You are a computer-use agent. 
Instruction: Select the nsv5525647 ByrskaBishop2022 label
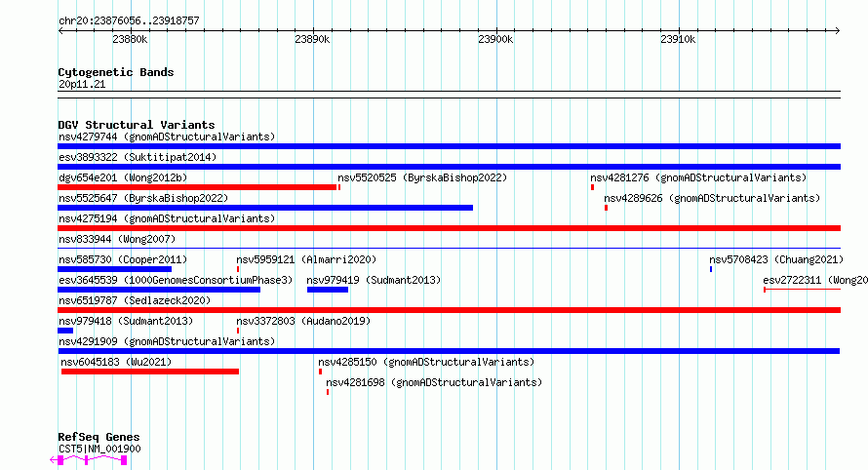[143, 198]
